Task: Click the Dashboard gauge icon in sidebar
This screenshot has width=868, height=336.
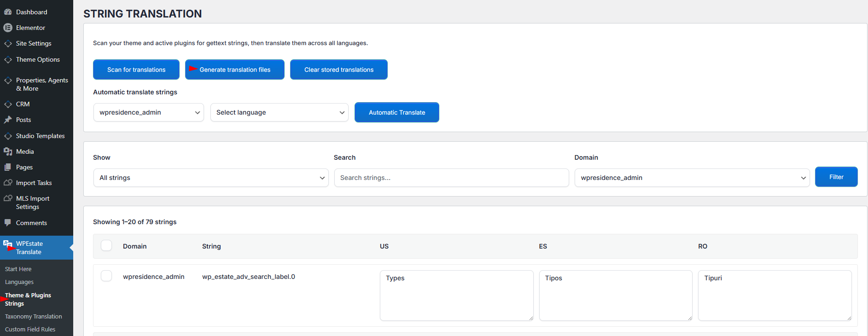Action: coord(8,12)
